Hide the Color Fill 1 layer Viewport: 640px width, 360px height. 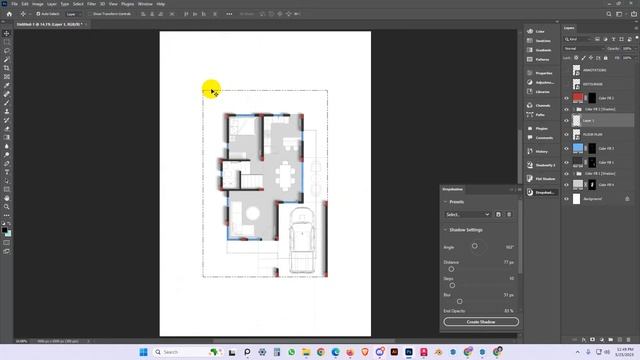[566, 162]
